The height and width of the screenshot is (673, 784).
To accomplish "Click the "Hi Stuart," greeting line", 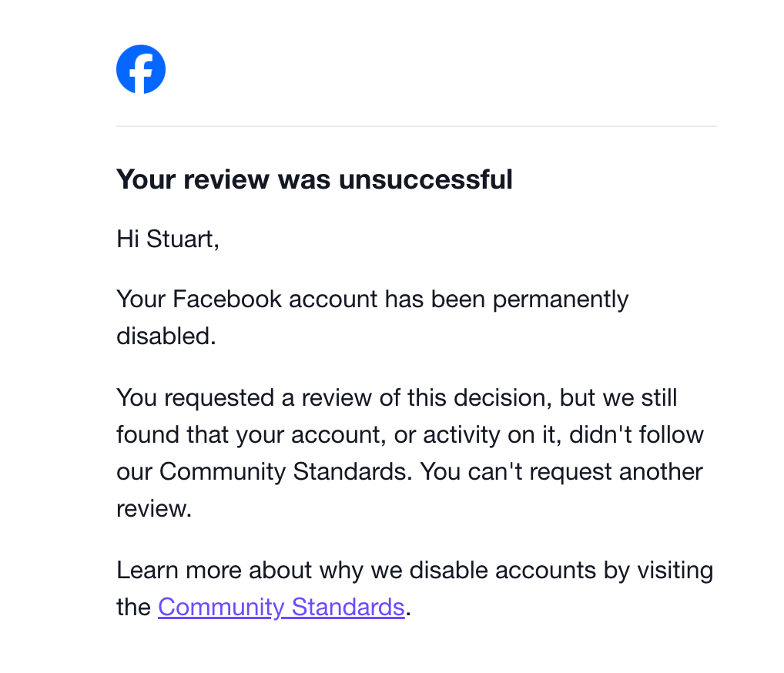I will (x=168, y=239).
